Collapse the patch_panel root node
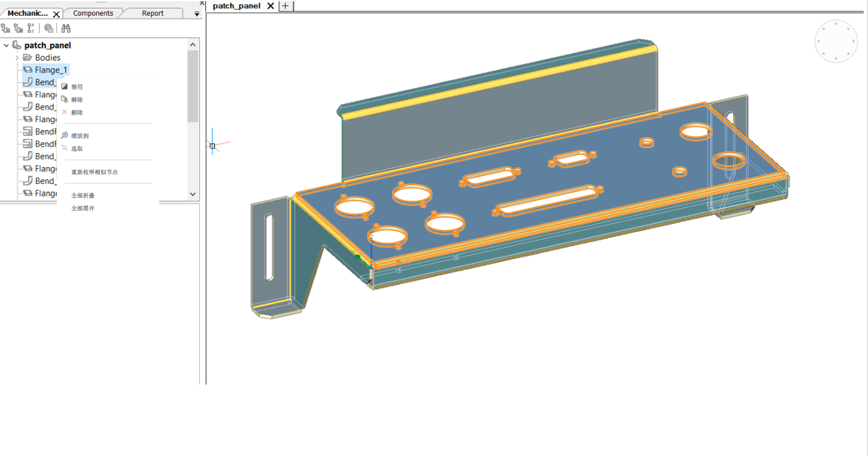The height and width of the screenshot is (456, 868). coord(6,46)
